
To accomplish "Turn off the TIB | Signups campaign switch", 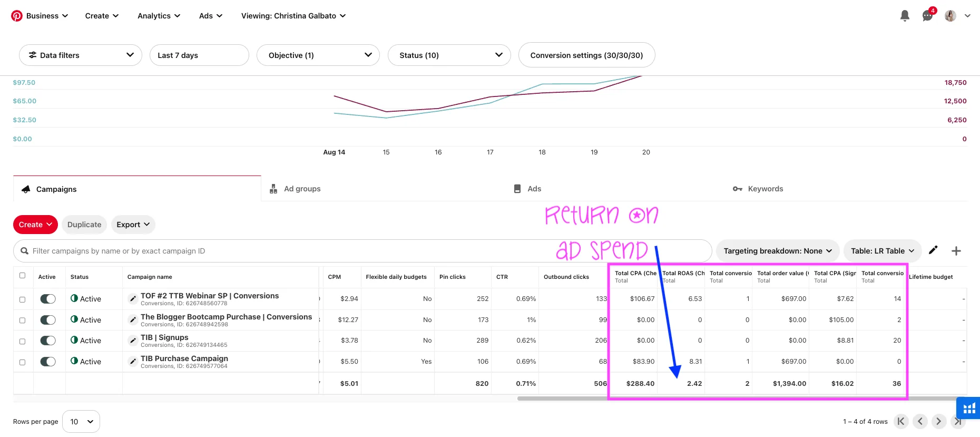I will tap(48, 341).
